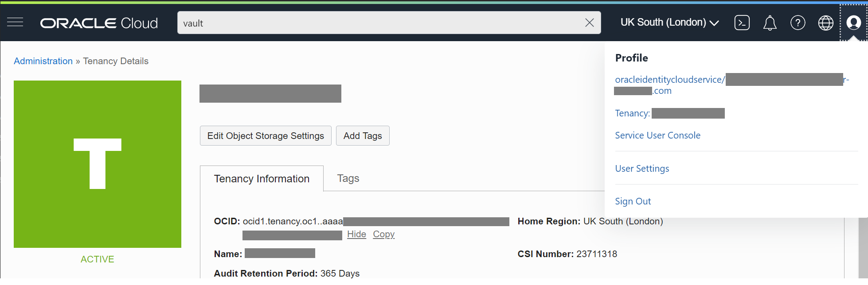Screen dimensions: 868x285
Task: Select the Tenancy Information tab
Action: pyautogui.click(x=262, y=179)
